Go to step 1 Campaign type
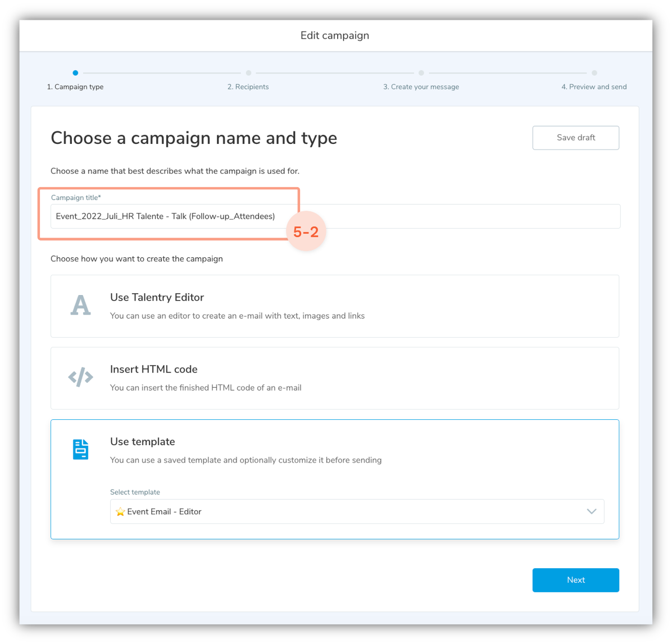The height and width of the screenshot is (644, 672). click(75, 87)
